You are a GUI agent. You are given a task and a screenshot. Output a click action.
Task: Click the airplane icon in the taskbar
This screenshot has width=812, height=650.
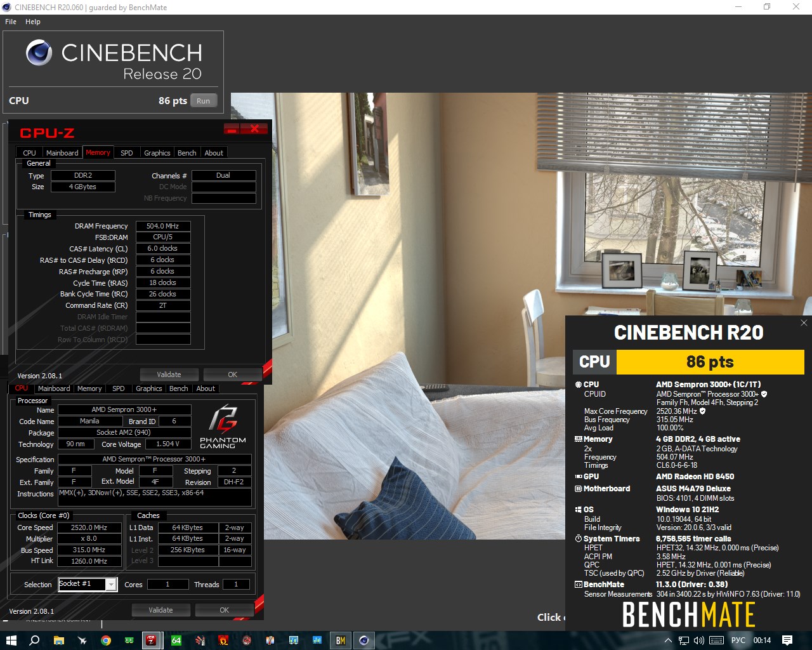[x=82, y=640]
